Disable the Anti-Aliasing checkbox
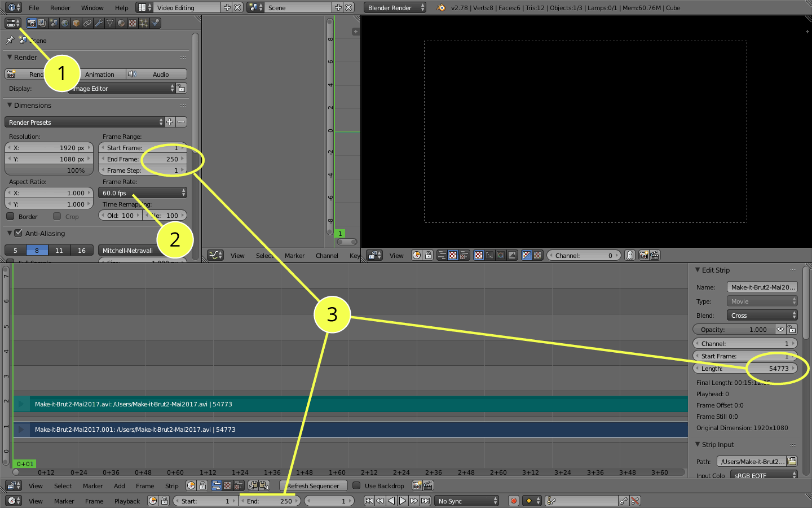The image size is (812, 508). click(x=18, y=233)
